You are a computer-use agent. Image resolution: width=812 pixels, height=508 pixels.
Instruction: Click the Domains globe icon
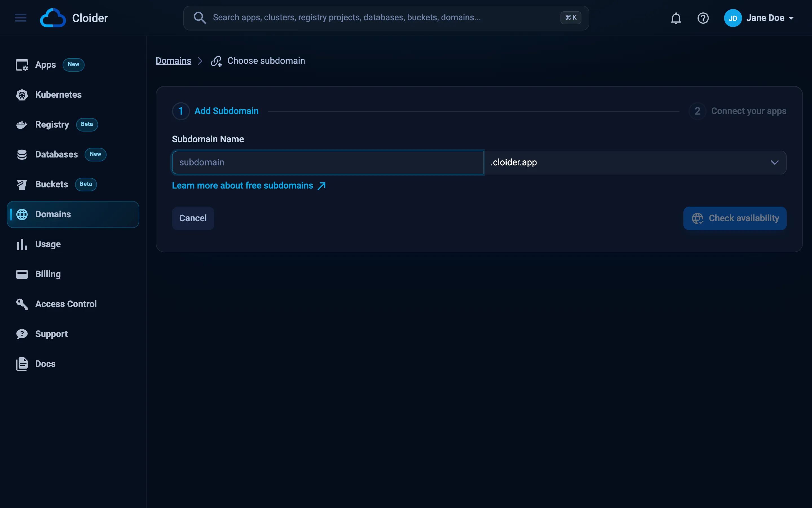point(22,214)
